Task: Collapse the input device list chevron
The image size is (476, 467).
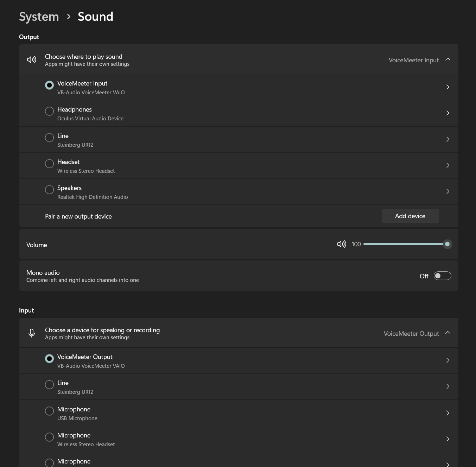Action: [x=448, y=333]
